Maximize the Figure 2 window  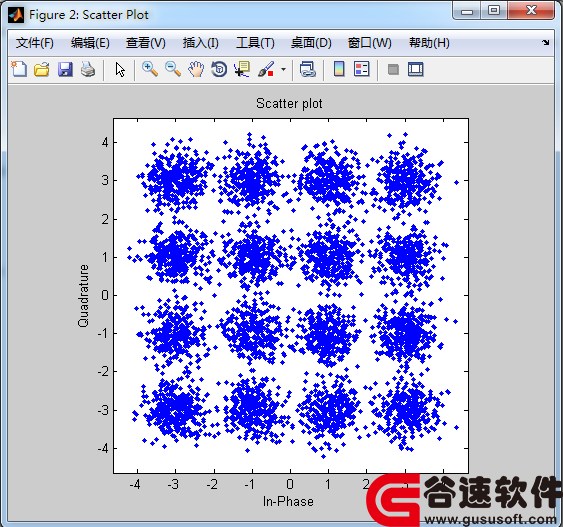pyautogui.click(x=494, y=10)
